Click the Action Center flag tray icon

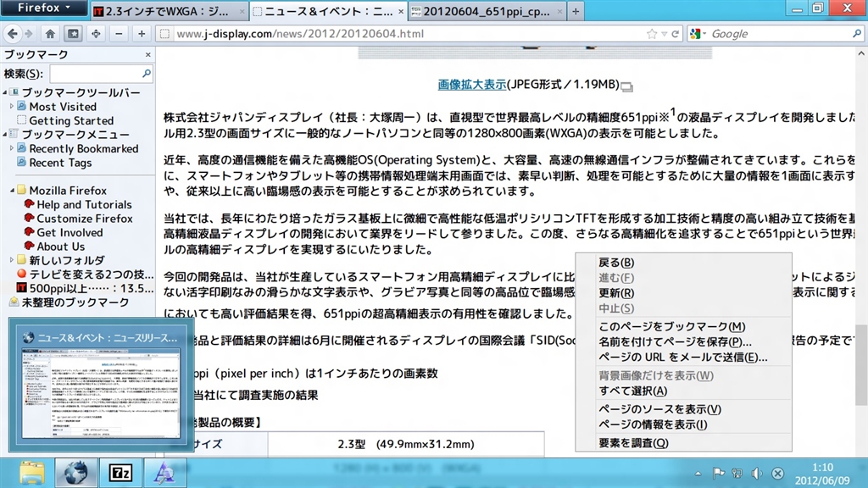coord(719,473)
